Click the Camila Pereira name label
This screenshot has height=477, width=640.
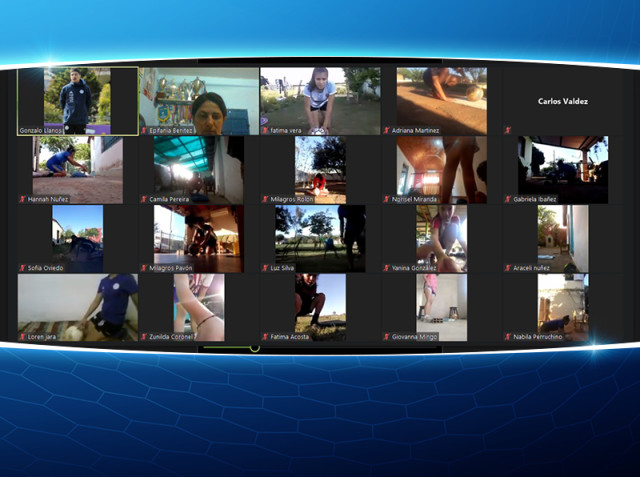point(169,199)
